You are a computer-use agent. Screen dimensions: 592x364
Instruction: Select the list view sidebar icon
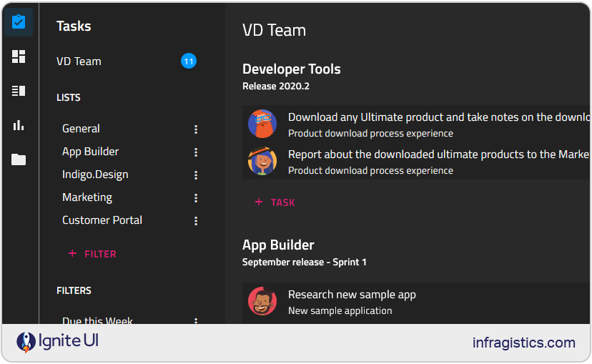click(19, 91)
